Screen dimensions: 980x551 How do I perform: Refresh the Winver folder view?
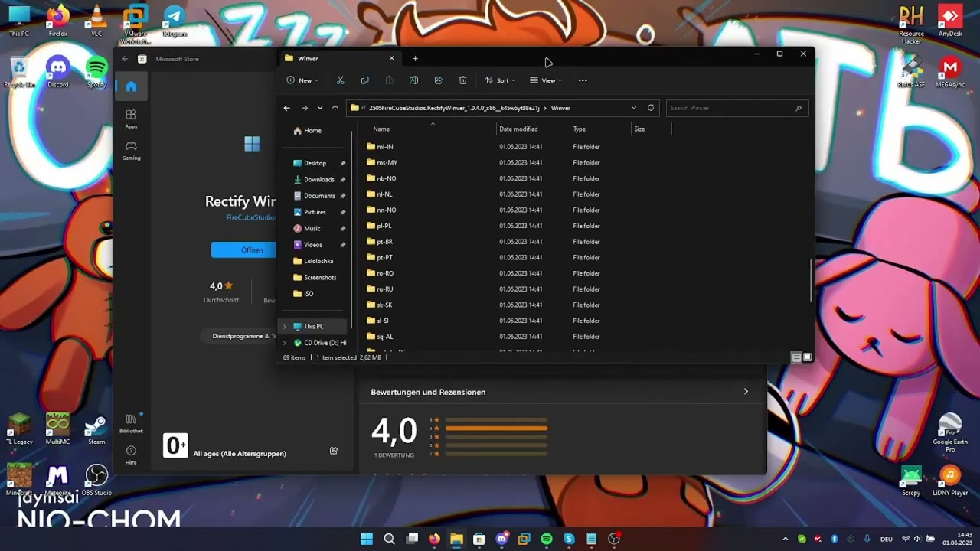651,108
